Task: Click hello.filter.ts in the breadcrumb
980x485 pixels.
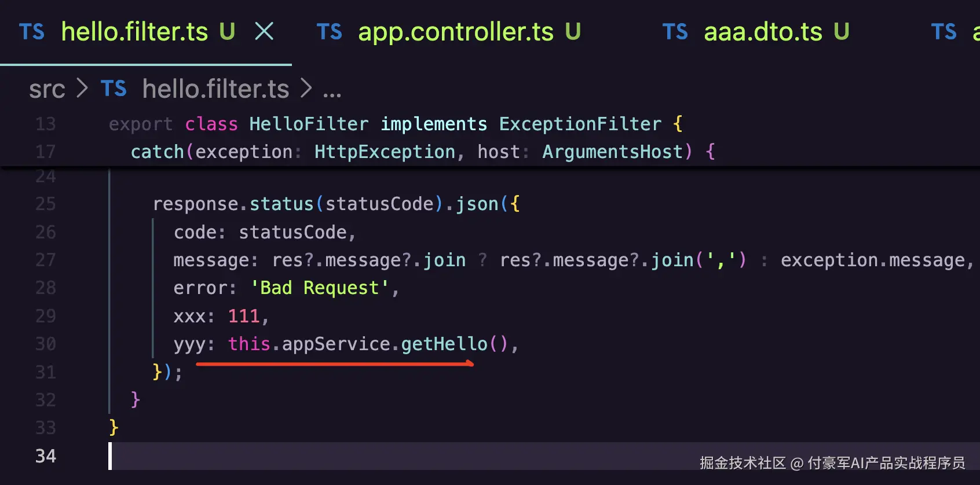Action: pyautogui.click(x=215, y=89)
